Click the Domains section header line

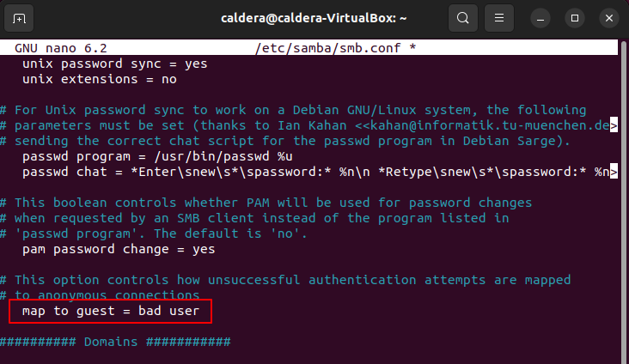114,343
